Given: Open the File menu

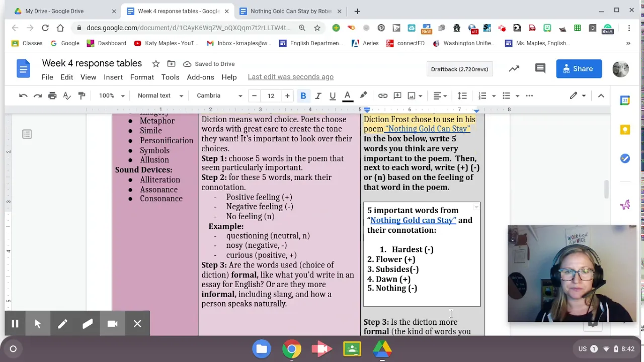Looking at the screenshot, I should pyautogui.click(x=47, y=77).
